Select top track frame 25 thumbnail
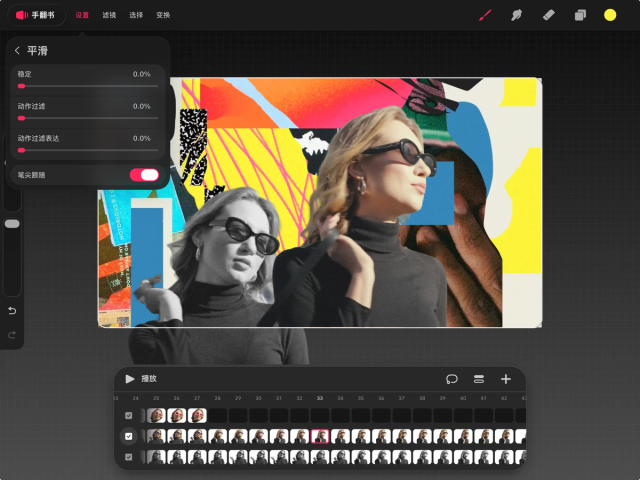 (156, 416)
